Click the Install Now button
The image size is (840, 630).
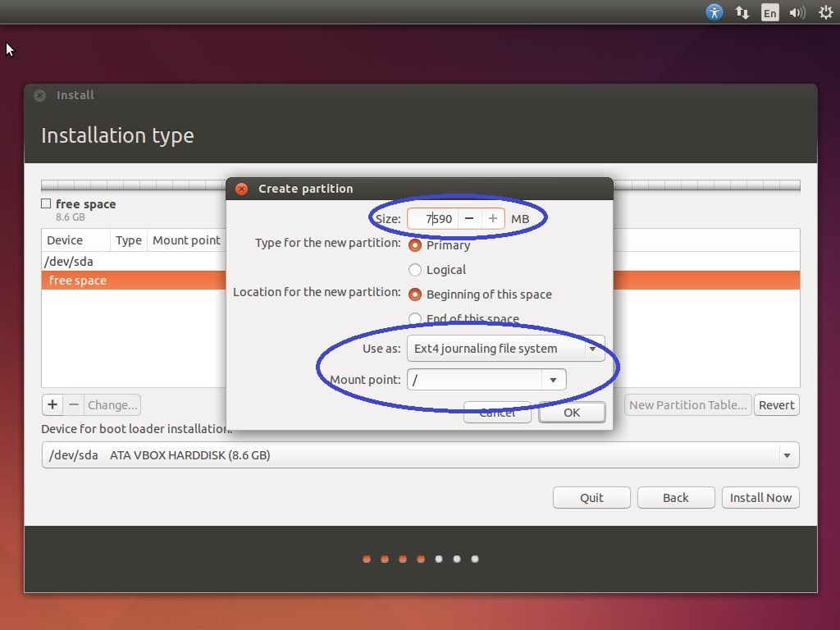(760, 497)
